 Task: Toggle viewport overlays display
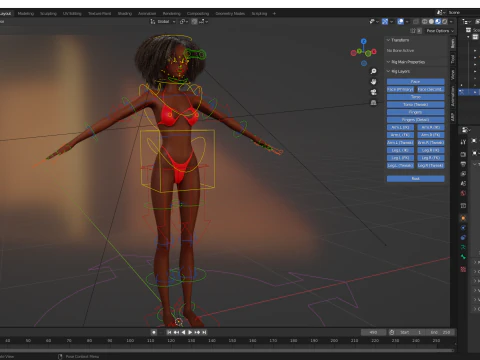[x=401, y=22]
